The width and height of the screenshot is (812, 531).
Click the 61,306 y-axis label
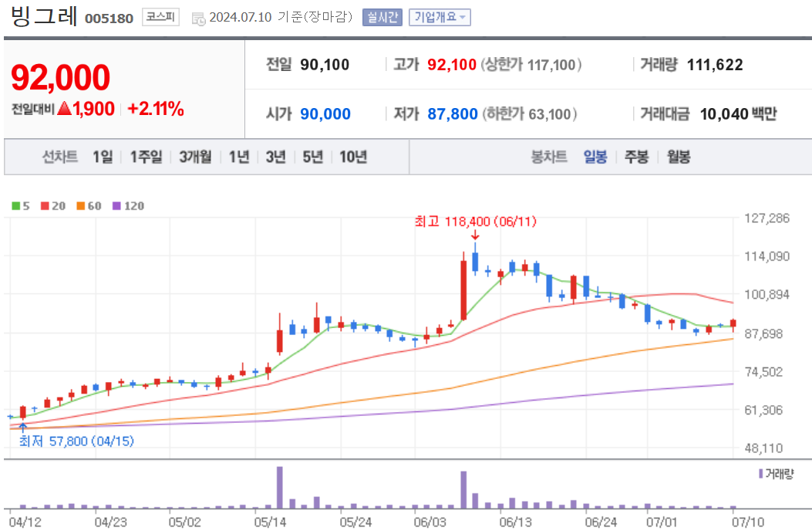pyautogui.click(x=764, y=410)
